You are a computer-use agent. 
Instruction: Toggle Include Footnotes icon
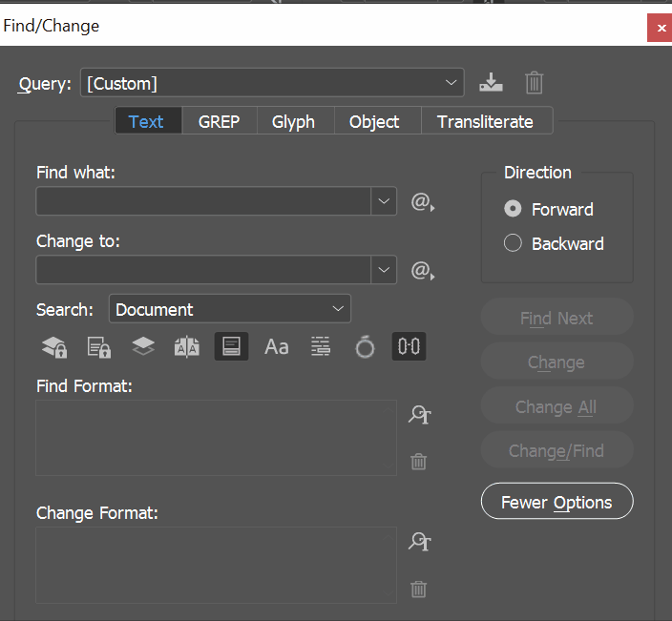232,347
